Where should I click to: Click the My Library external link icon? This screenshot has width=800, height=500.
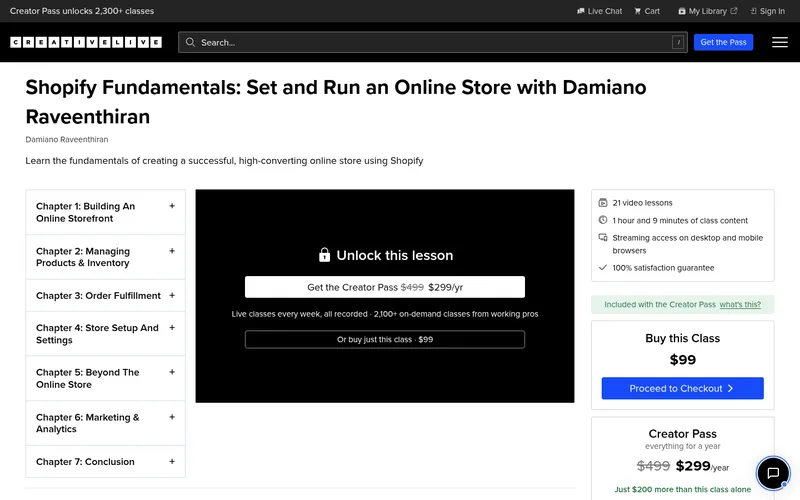click(x=734, y=10)
